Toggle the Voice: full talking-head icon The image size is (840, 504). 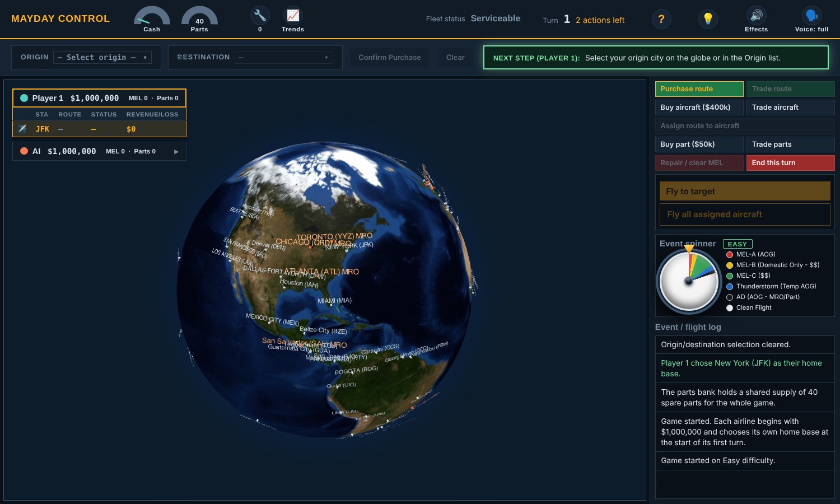pyautogui.click(x=811, y=16)
